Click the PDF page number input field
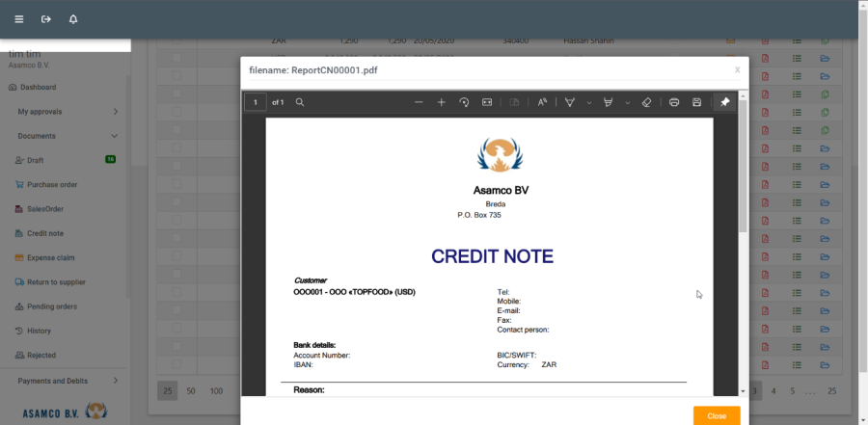This screenshot has height=425, width=868. point(256,102)
